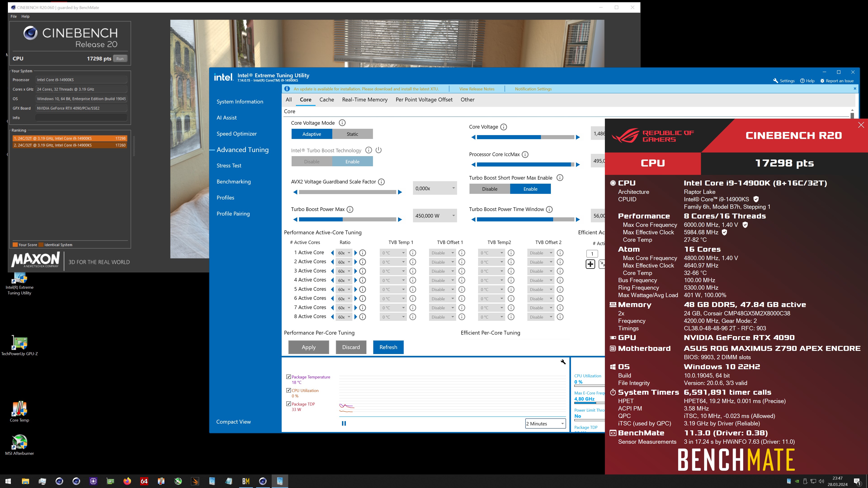This screenshot has height=488, width=868.
Task: Open 1 Active Core ratio 60x dropdown
Action: click(344, 253)
